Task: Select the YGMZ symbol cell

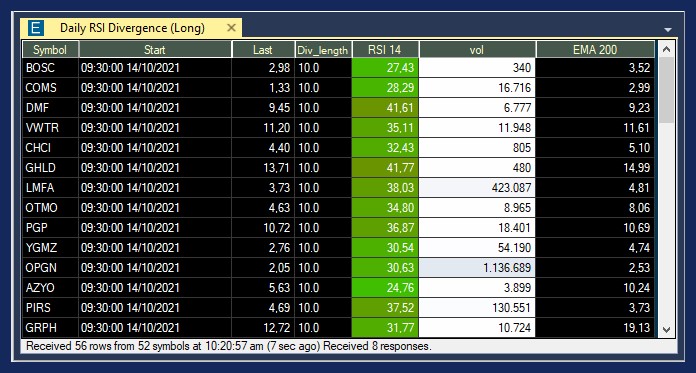Action: (x=51, y=247)
